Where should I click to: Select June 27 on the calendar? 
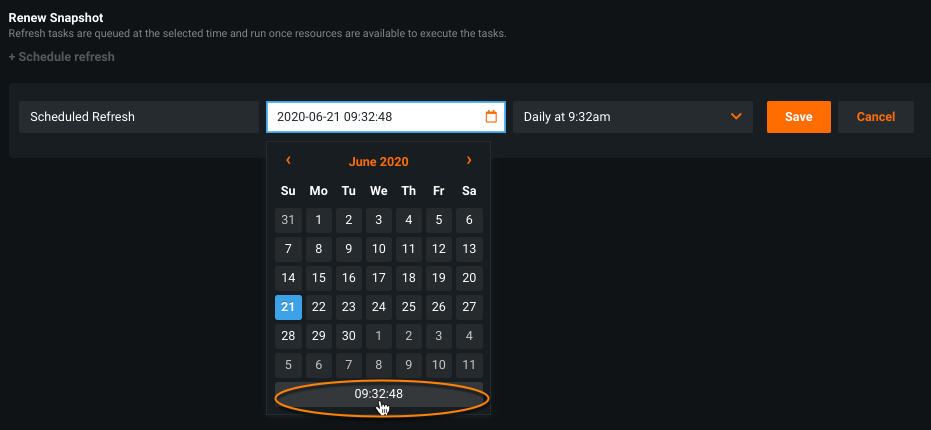tap(469, 307)
